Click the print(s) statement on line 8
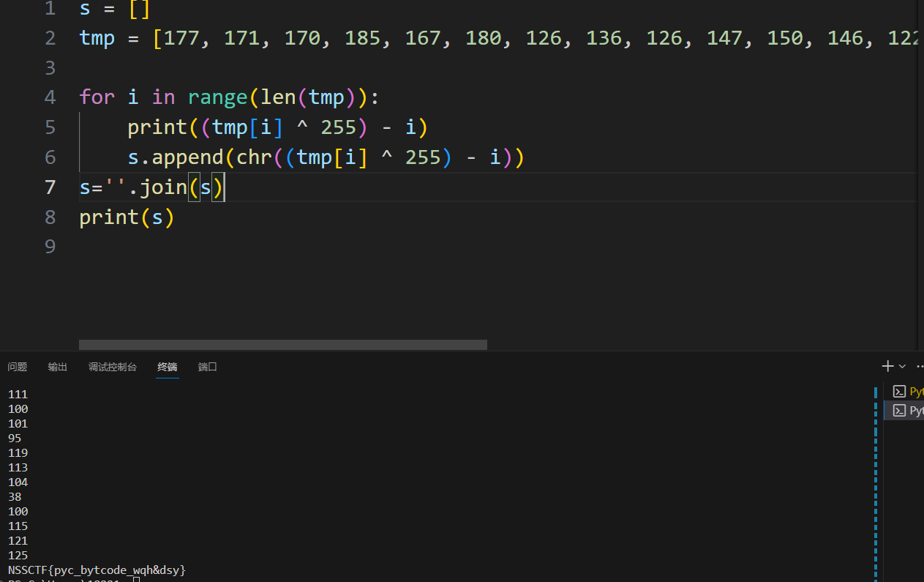The image size is (924, 582). point(127,217)
